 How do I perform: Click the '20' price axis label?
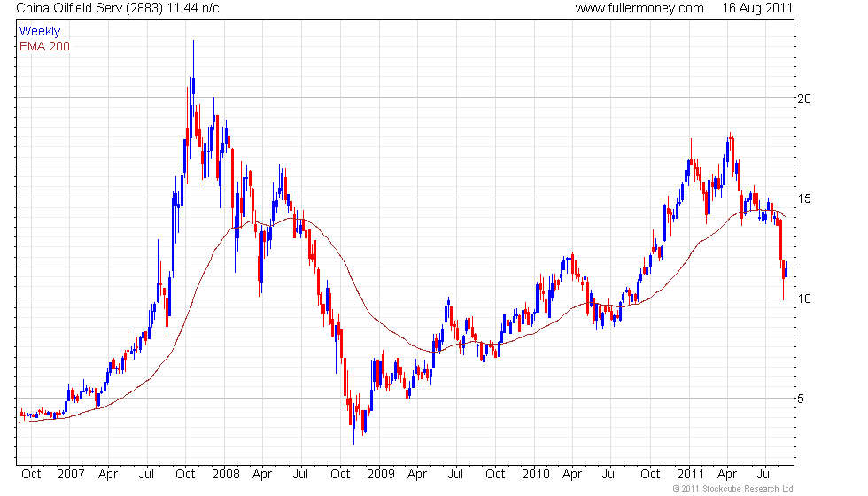(804, 98)
